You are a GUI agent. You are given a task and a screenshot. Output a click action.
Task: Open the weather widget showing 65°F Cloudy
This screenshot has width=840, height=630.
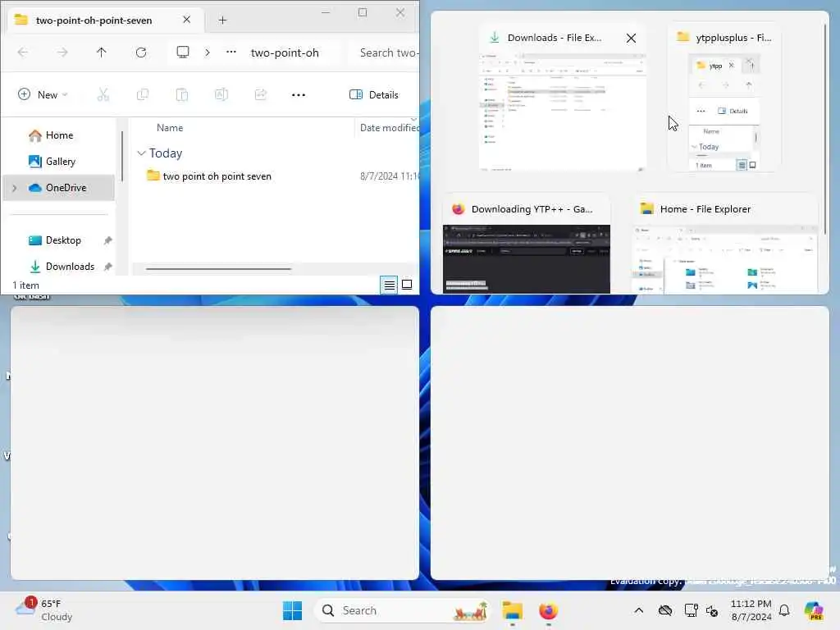point(45,610)
